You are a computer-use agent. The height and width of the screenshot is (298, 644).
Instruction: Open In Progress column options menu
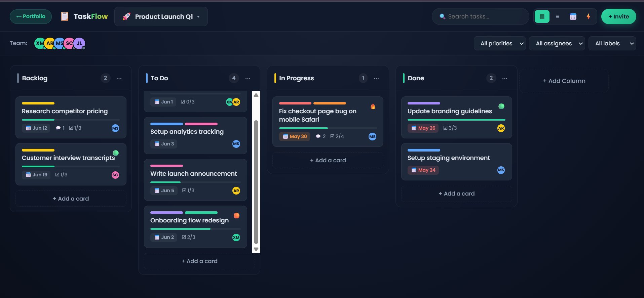coord(376,78)
